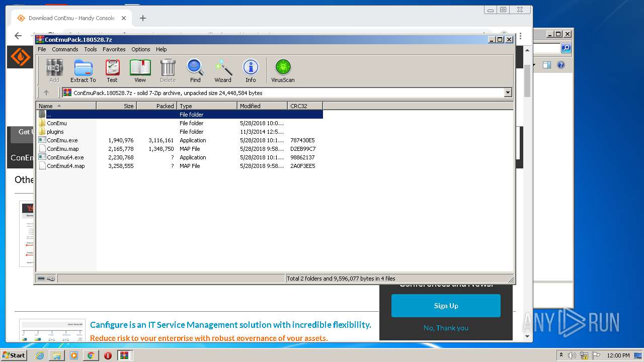Screen dimensions: 644x362
Task: Click the ConEmu64.exe application icon
Action: click(42, 157)
